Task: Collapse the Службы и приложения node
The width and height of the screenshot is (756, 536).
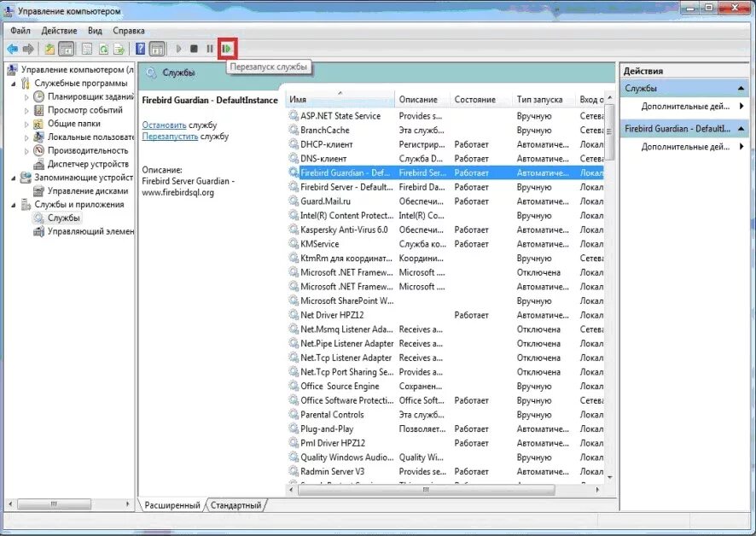Action: pos(14,205)
